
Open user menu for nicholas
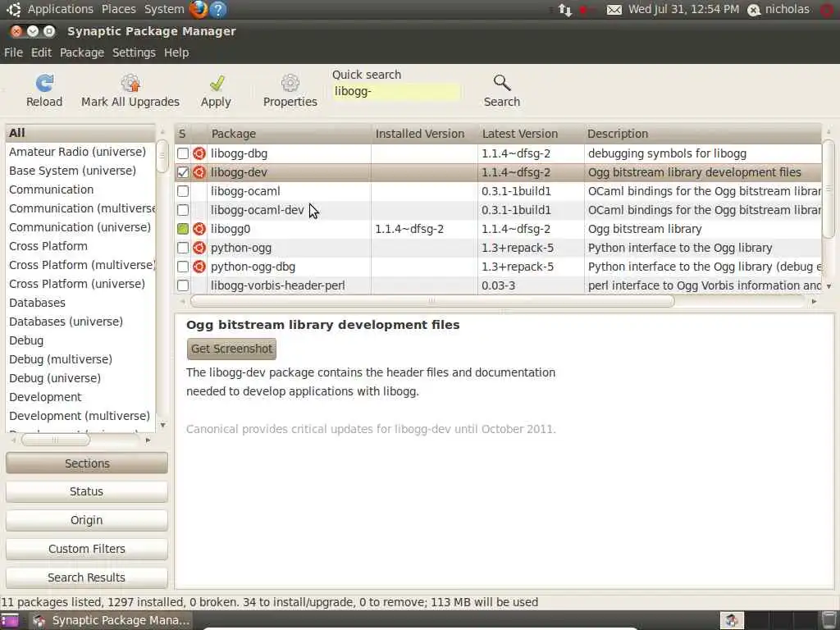pos(779,10)
